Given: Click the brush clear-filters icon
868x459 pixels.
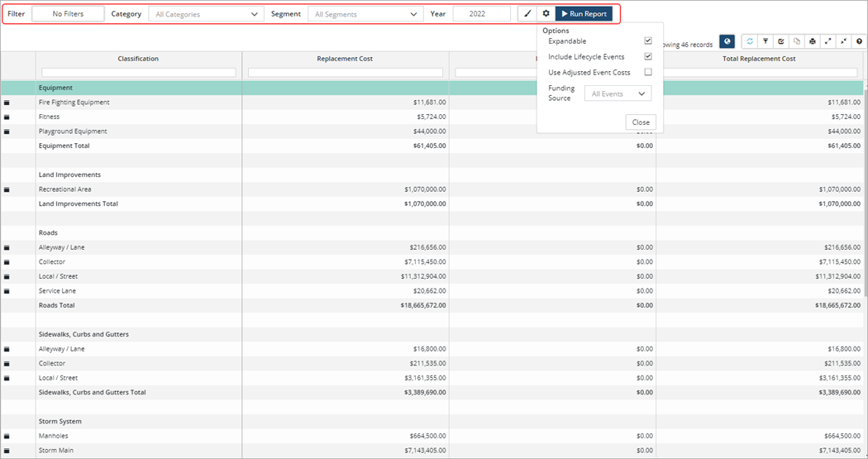Looking at the screenshot, I should tap(527, 14).
